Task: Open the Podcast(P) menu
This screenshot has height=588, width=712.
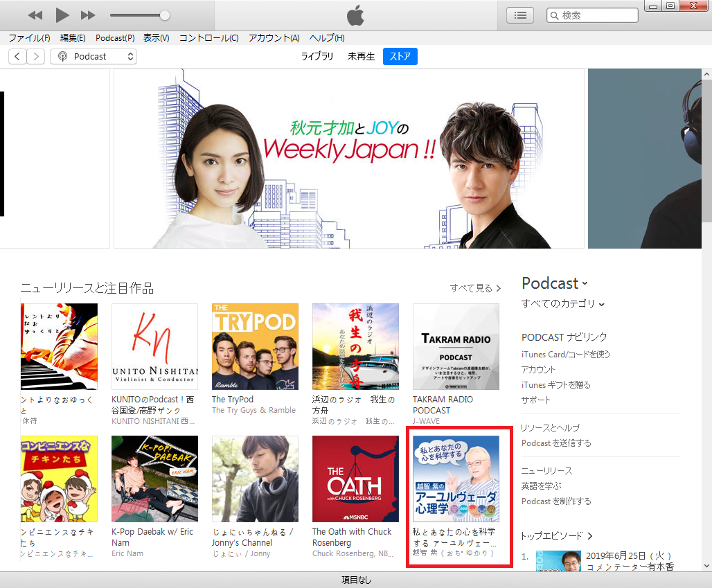Action: (x=115, y=38)
